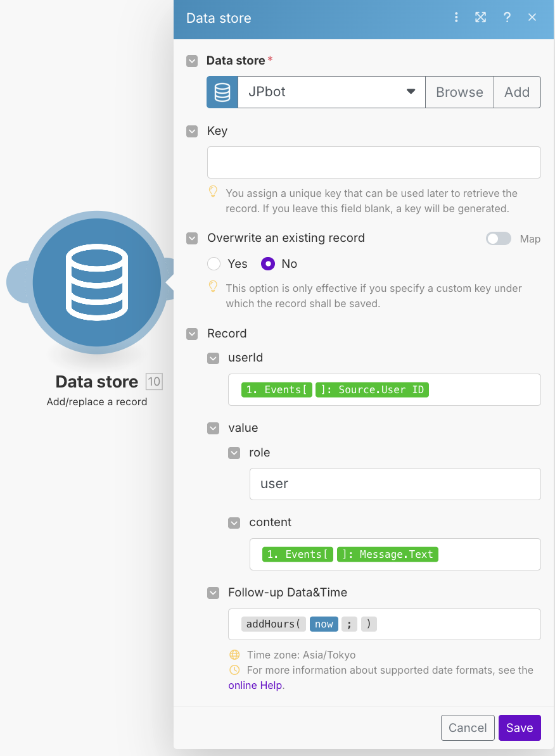Select No for overwrite existing record

268,264
